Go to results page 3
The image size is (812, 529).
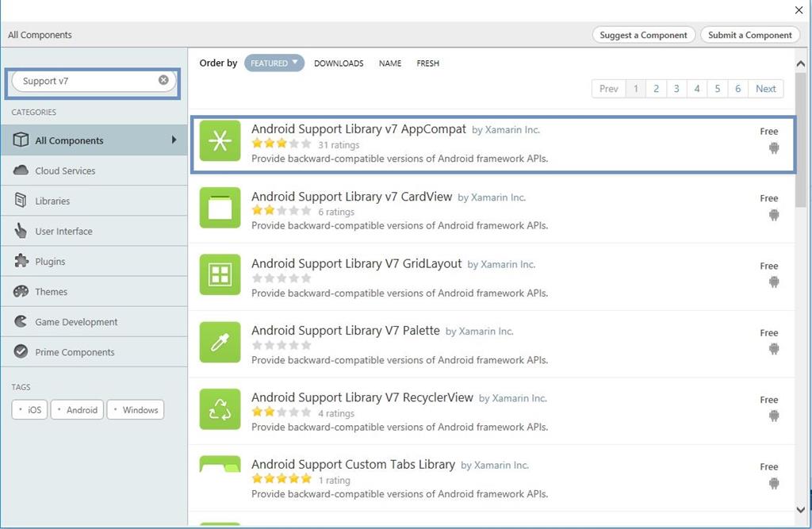[676, 89]
